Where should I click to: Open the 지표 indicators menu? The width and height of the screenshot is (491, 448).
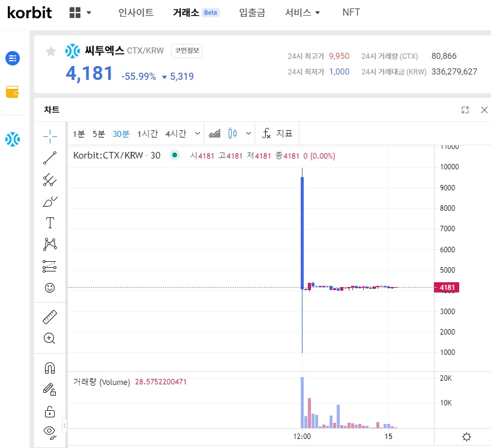point(277,133)
